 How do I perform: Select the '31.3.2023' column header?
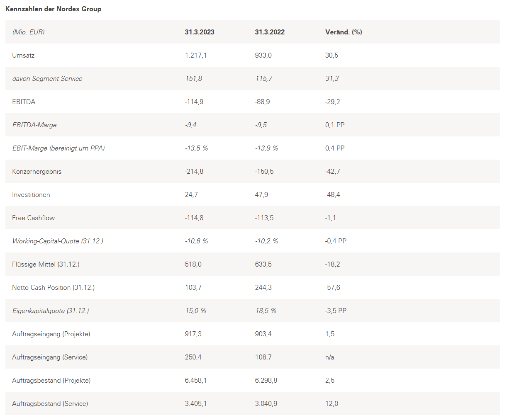click(x=200, y=32)
